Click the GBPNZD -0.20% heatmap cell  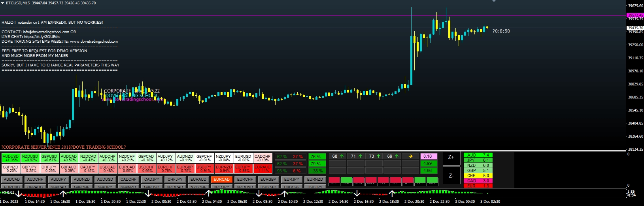click(11, 169)
